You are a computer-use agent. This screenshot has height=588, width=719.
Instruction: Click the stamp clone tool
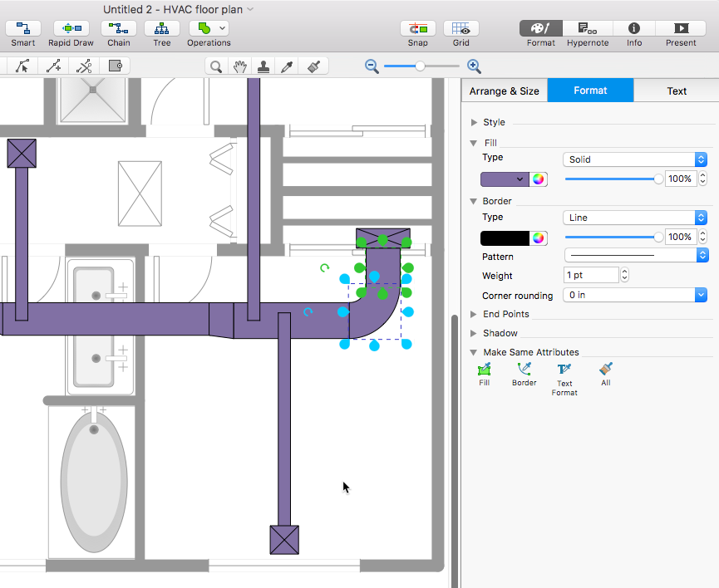(x=263, y=66)
